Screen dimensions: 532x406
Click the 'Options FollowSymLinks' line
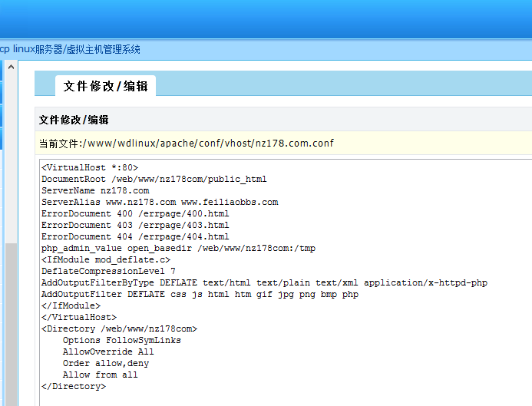click(122, 341)
